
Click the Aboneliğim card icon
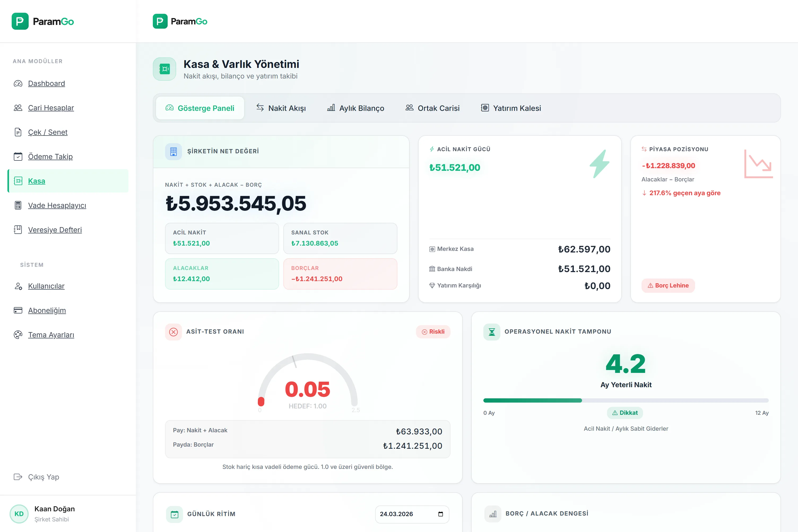tap(18, 311)
